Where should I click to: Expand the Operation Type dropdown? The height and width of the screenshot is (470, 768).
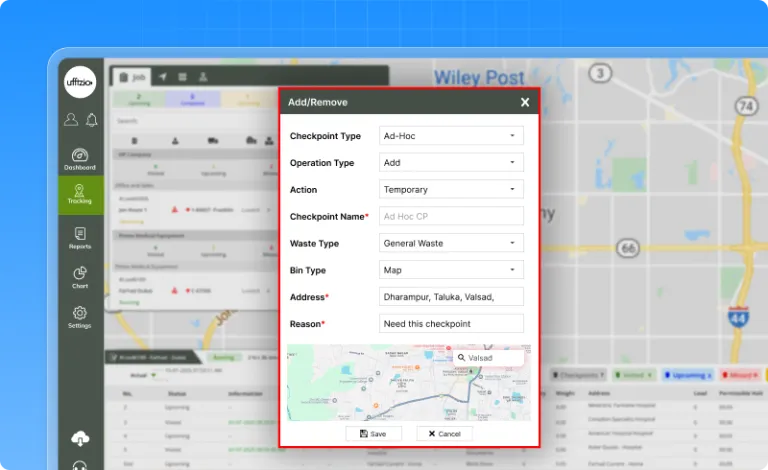(451, 162)
